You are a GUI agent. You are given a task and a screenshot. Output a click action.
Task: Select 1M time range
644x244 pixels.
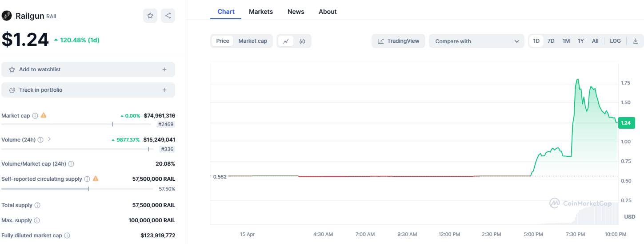tap(566, 41)
